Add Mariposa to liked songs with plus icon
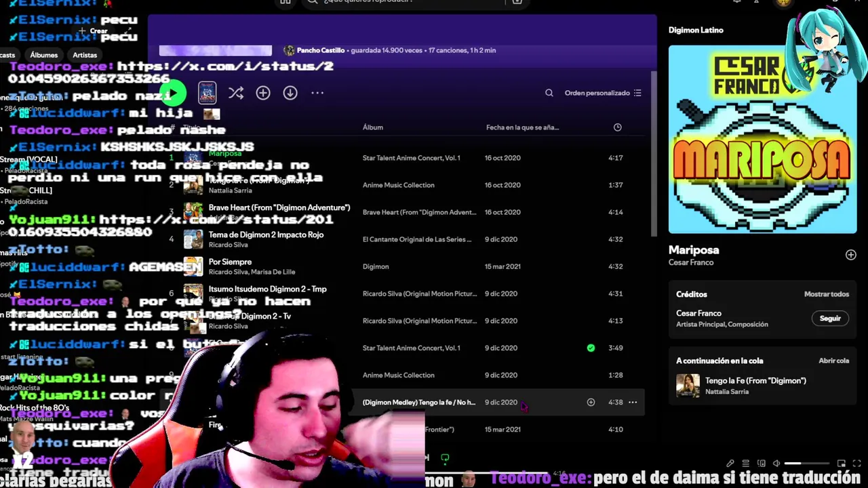868x488 pixels. (850, 255)
